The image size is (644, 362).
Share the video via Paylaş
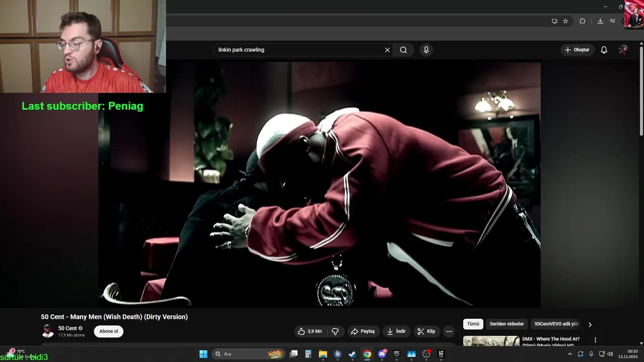pos(363,331)
